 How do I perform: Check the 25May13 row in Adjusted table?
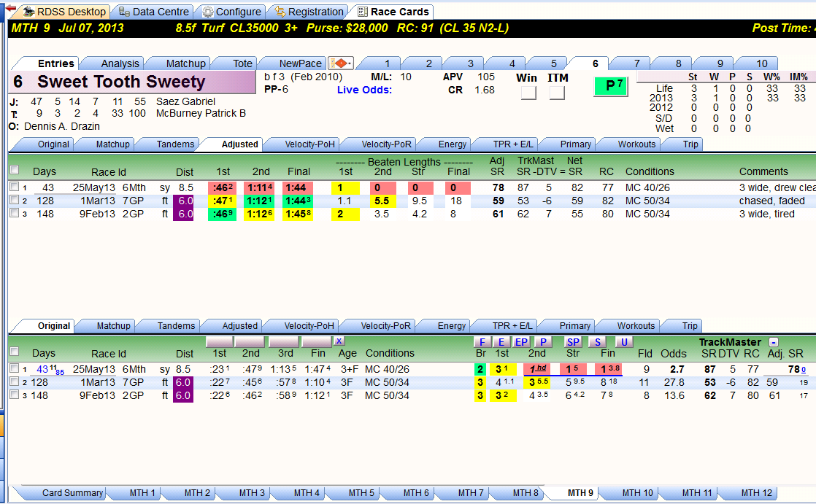[x=15, y=187]
